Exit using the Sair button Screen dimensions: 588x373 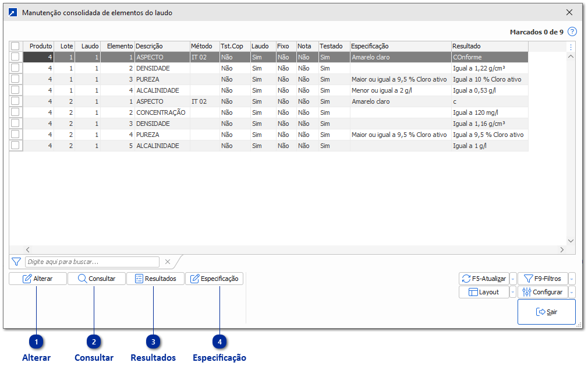click(547, 312)
